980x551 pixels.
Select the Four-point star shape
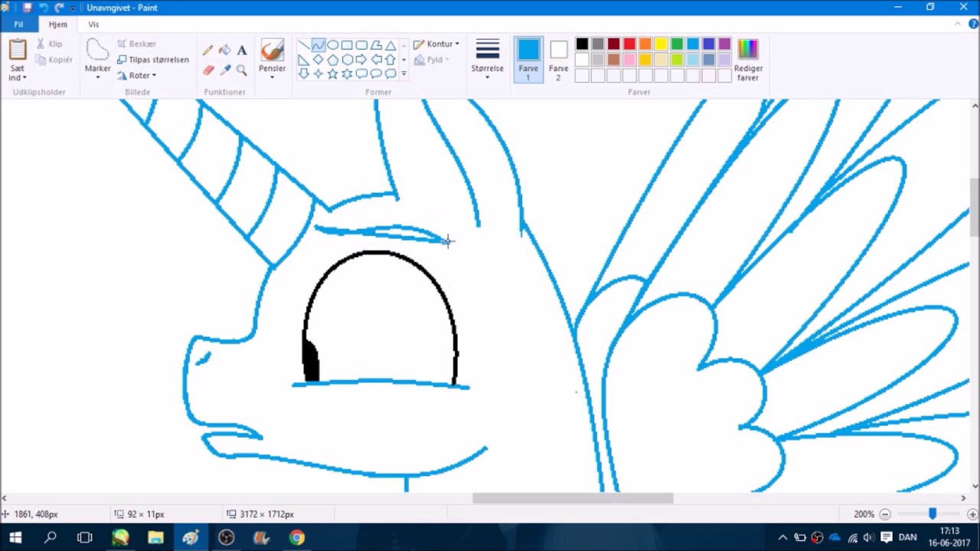point(318,74)
